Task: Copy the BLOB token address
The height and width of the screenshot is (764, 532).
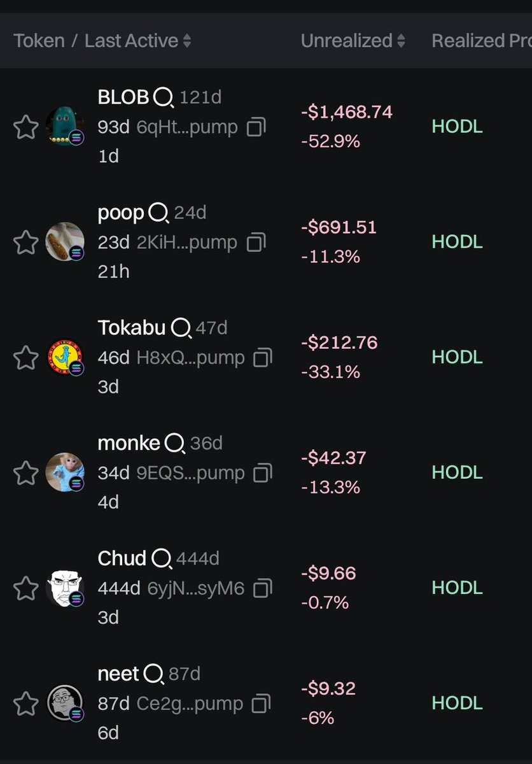Action: 256,127
